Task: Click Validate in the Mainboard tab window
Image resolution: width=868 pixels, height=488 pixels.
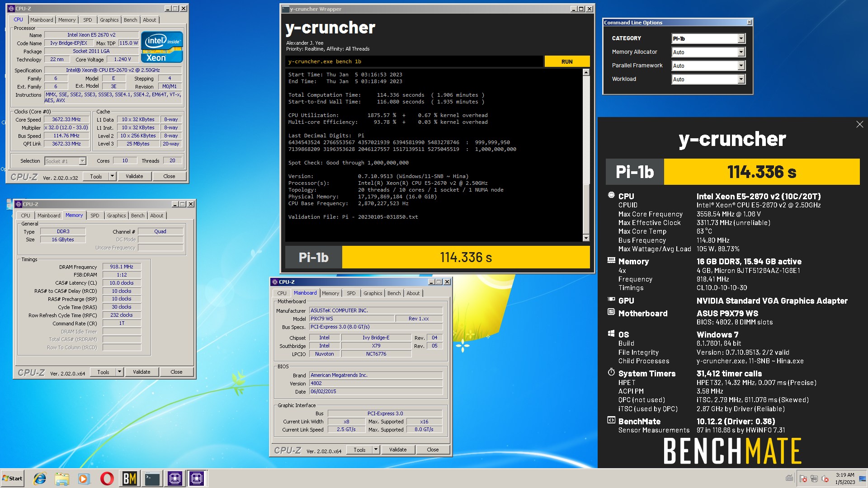Action: tap(398, 450)
